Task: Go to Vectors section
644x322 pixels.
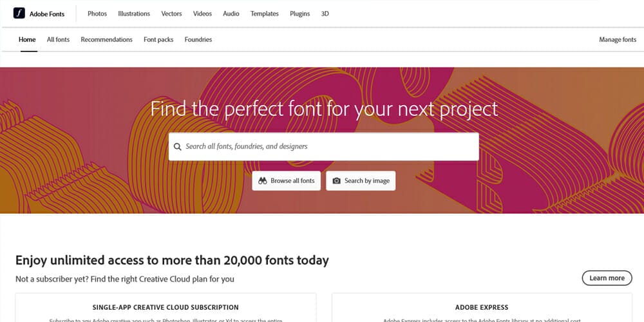Action: point(171,14)
